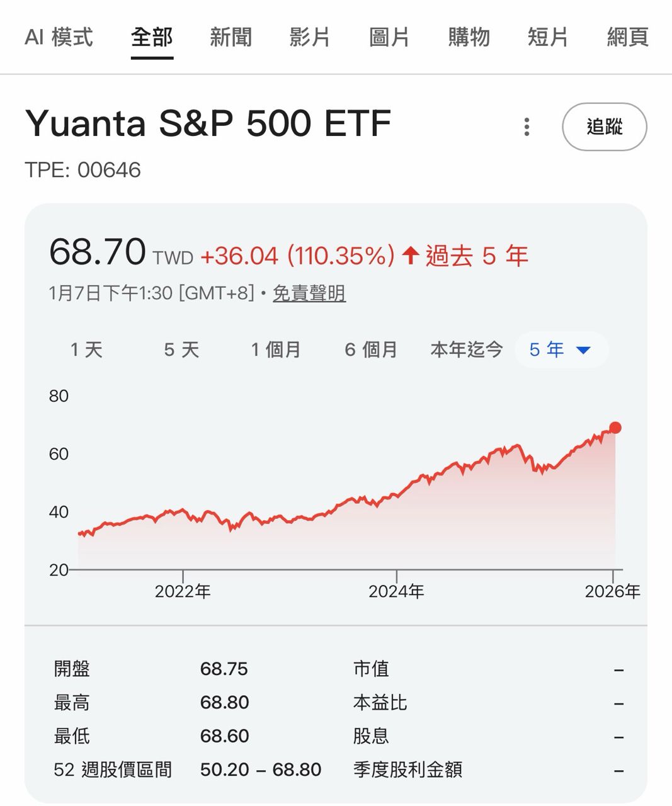The height and width of the screenshot is (806, 672).
Task: Go to the 影片 tab
Action: (310, 37)
